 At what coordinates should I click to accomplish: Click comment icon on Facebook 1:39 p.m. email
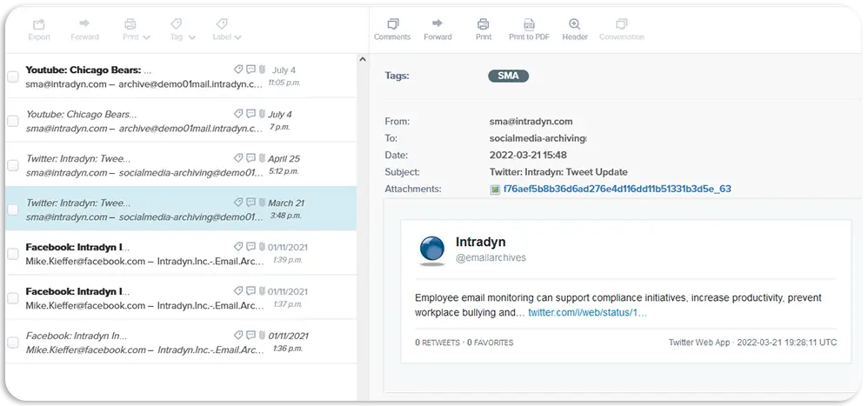click(250, 246)
